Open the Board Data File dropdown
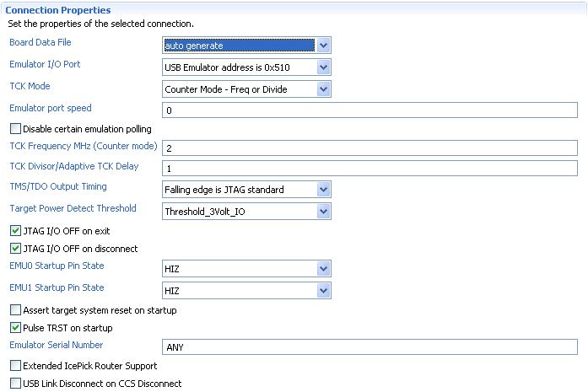This screenshot has width=588, height=392. click(324, 46)
